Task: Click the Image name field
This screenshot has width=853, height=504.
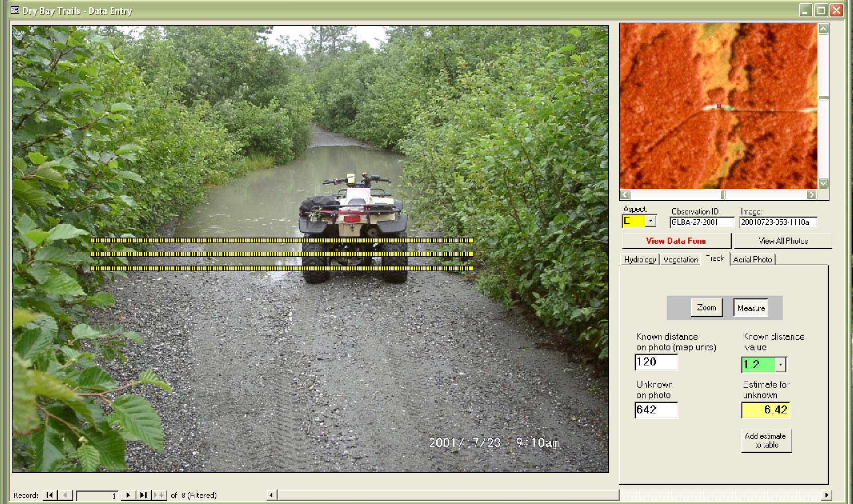Action: tap(778, 222)
